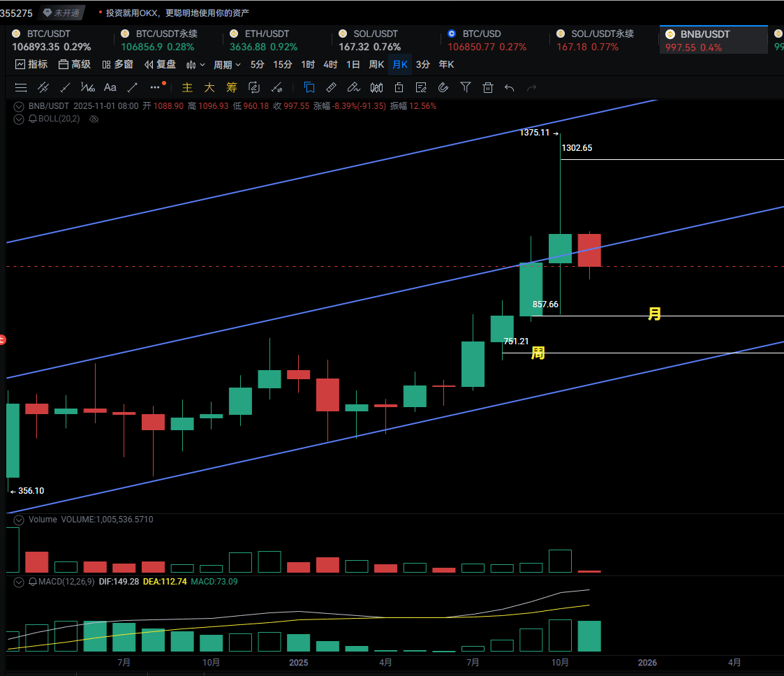This screenshot has width=784, height=676.
Task: Open the candlestick chart type dropdown
Action: click(x=195, y=64)
